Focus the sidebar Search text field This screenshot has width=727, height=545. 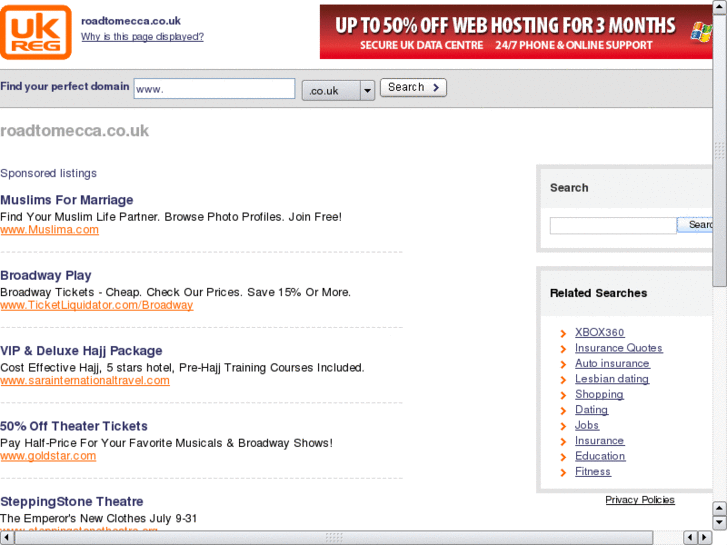(x=613, y=225)
